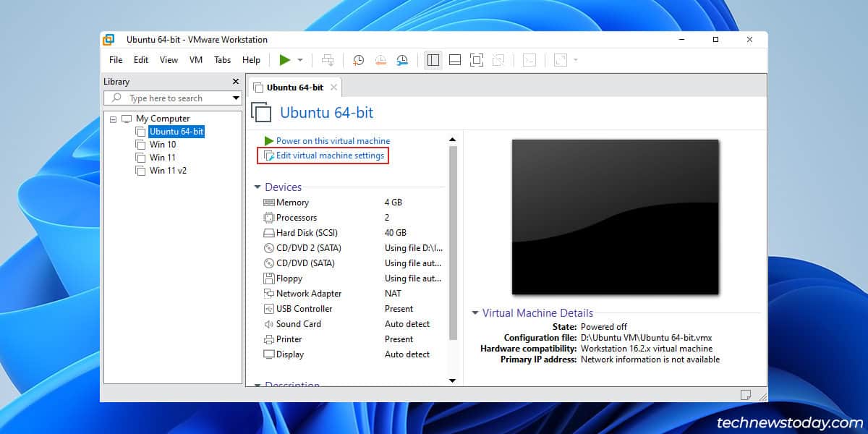
Task: Click the Sound Card icon
Action: [269, 324]
